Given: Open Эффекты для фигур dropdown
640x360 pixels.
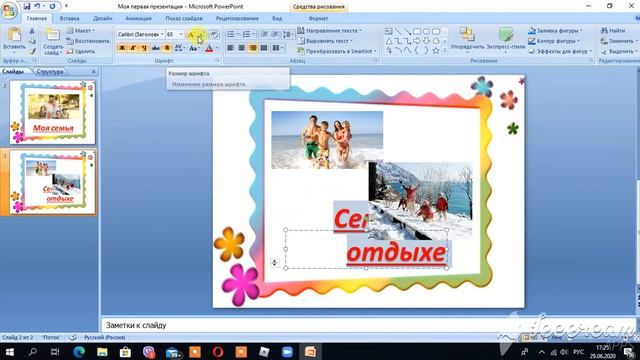Looking at the screenshot, I should (x=560, y=51).
